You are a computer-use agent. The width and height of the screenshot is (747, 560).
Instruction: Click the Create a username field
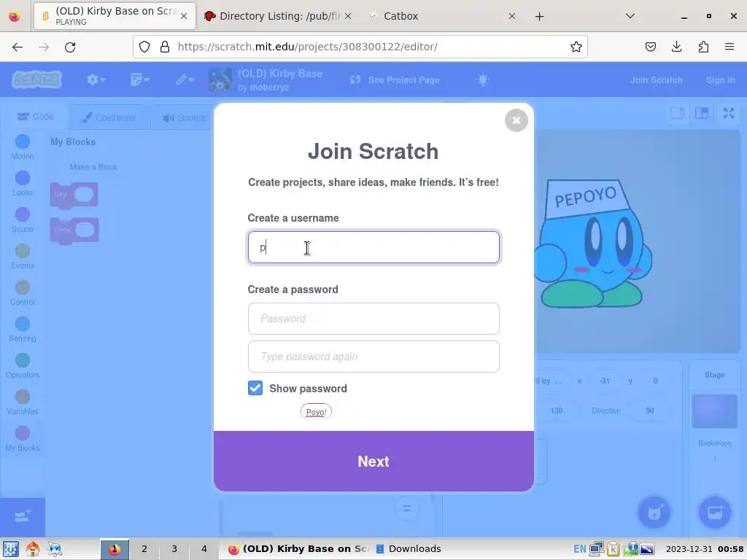pos(373,247)
